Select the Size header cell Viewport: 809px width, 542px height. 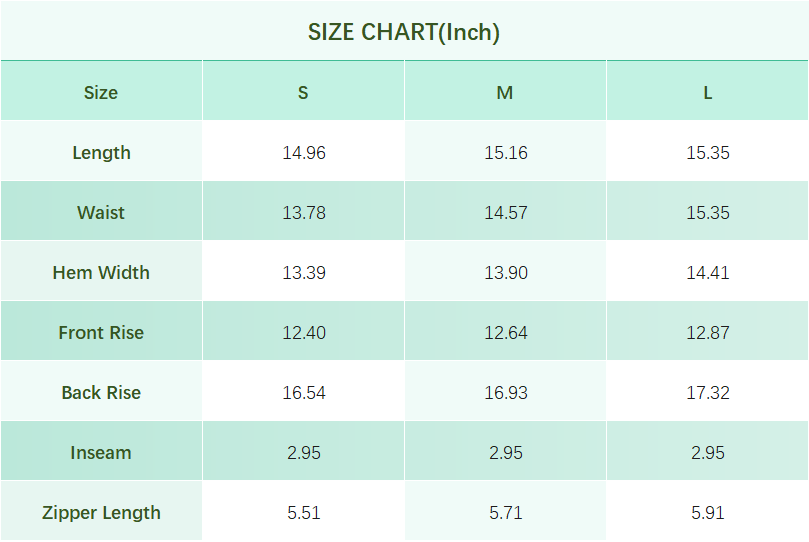[x=101, y=93]
